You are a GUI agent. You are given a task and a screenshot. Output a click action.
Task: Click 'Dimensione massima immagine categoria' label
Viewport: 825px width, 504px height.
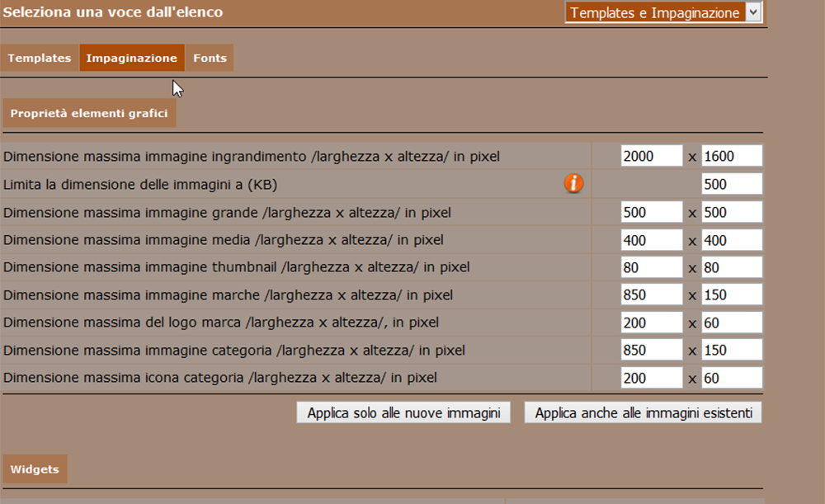[x=234, y=351]
